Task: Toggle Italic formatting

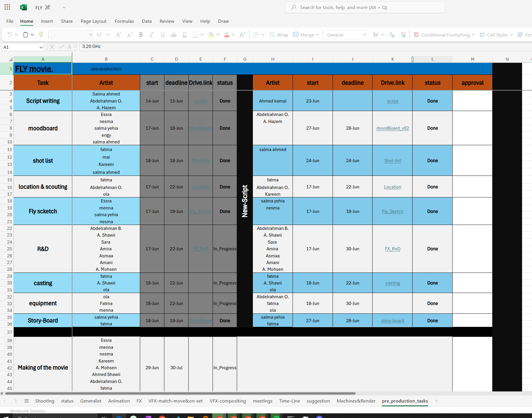Action: point(152,35)
